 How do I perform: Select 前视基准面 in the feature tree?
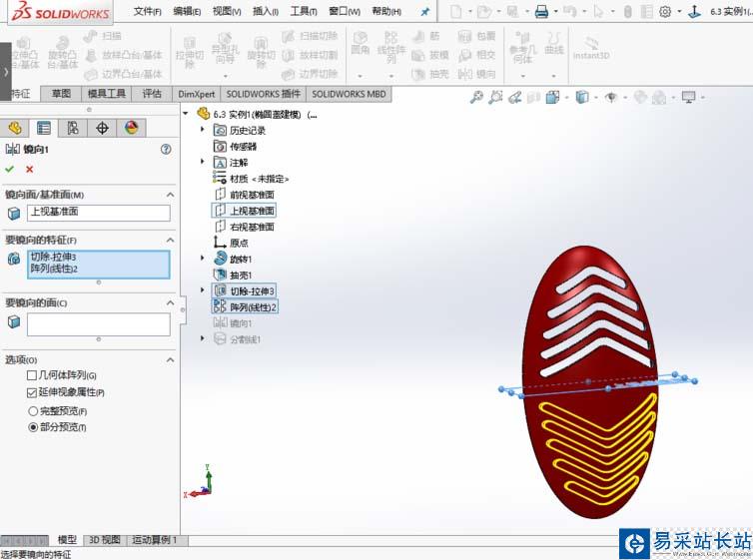click(x=252, y=195)
